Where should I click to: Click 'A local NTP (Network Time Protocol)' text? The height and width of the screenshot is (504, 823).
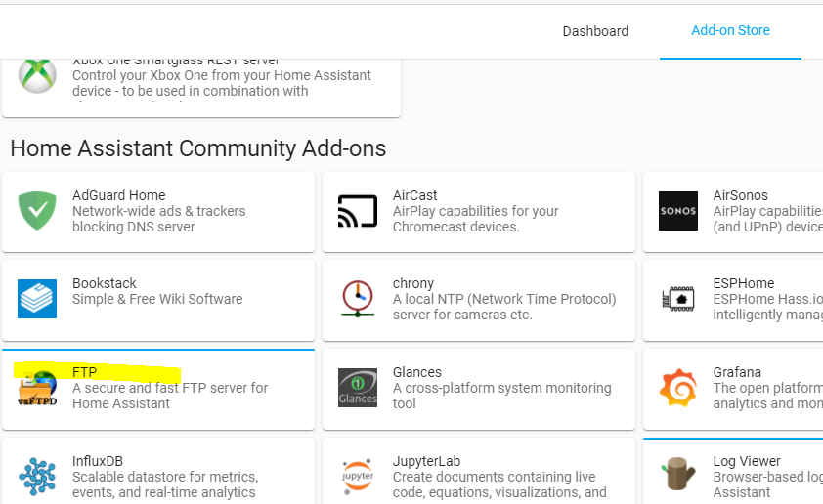pos(504,300)
